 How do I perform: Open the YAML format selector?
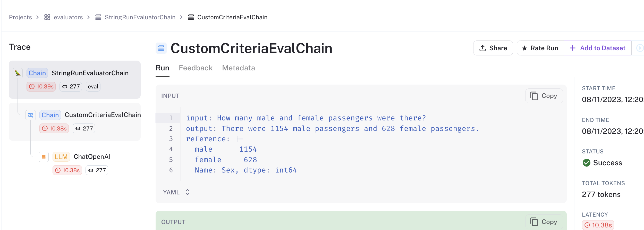[x=176, y=192]
